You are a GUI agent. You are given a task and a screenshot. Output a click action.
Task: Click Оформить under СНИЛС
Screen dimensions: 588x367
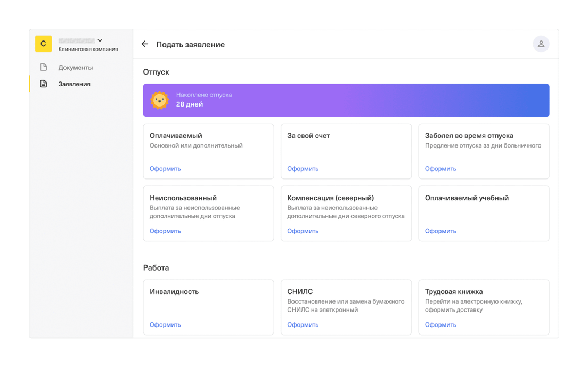pos(303,324)
